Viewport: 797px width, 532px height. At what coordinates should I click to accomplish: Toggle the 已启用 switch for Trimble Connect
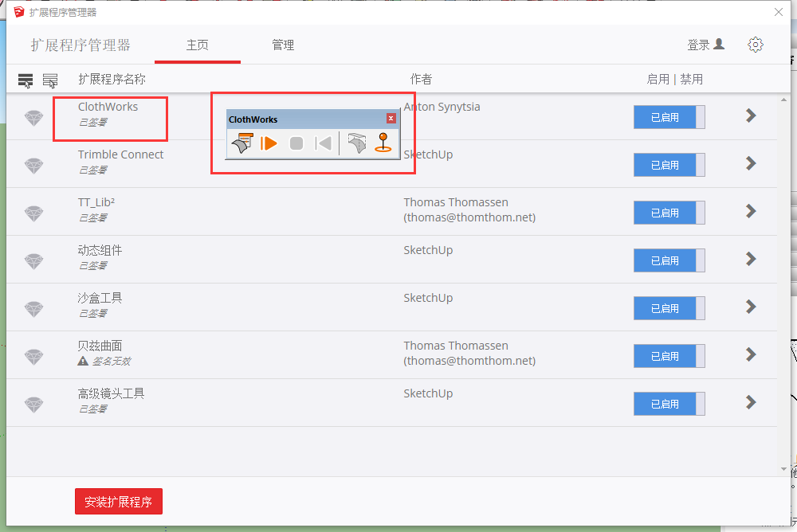[x=669, y=165]
